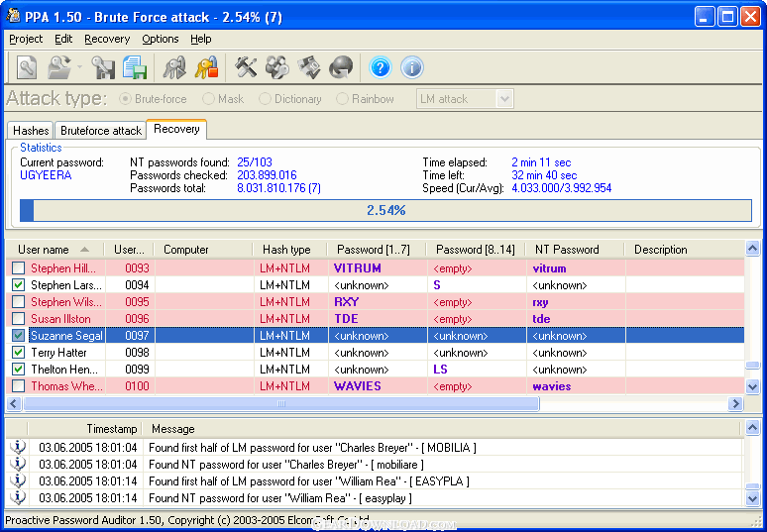Click info icon of William Rea EASYPLA message
The image size is (767, 532).
[x=18, y=480]
